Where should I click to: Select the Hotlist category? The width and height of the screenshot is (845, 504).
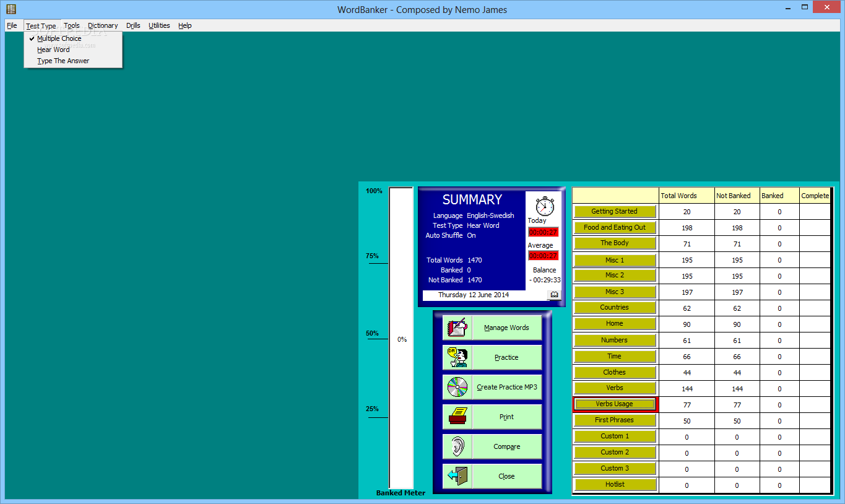point(615,485)
